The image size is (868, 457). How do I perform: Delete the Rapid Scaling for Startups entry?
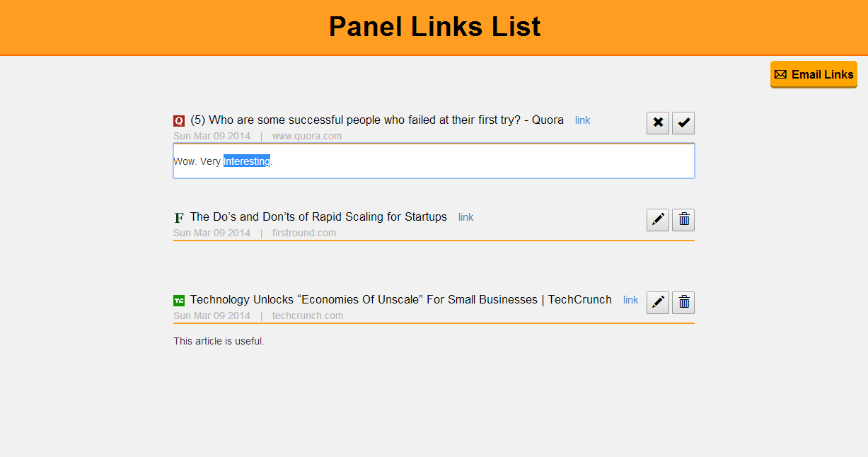click(683, 220)
